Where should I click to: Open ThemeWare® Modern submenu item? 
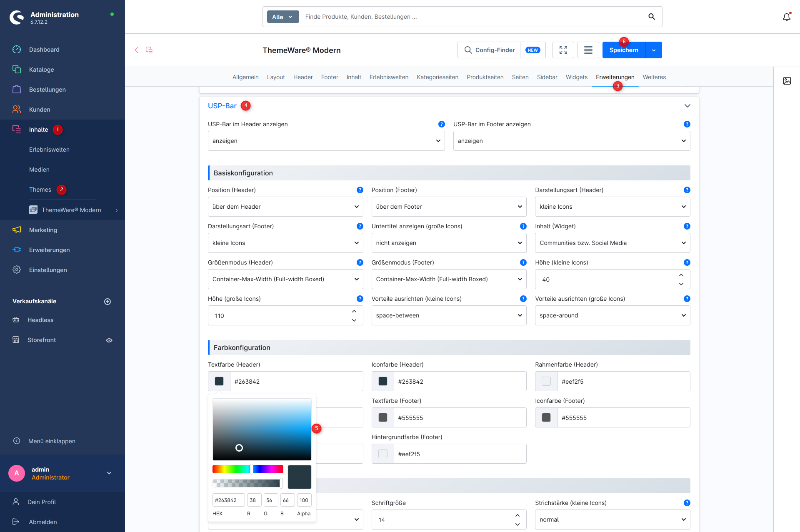pos(71,210)
